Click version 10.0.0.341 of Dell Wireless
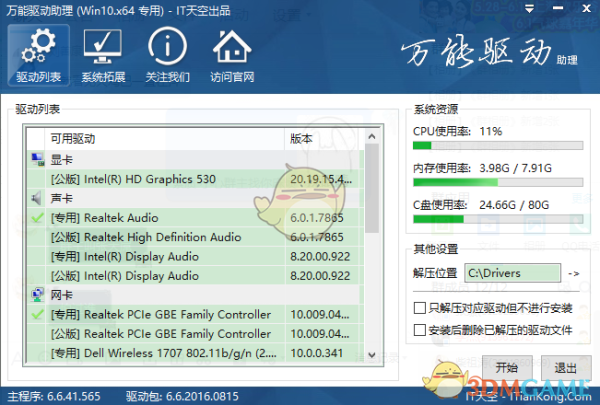Viewport: 600px width, 405px height. 316,353
